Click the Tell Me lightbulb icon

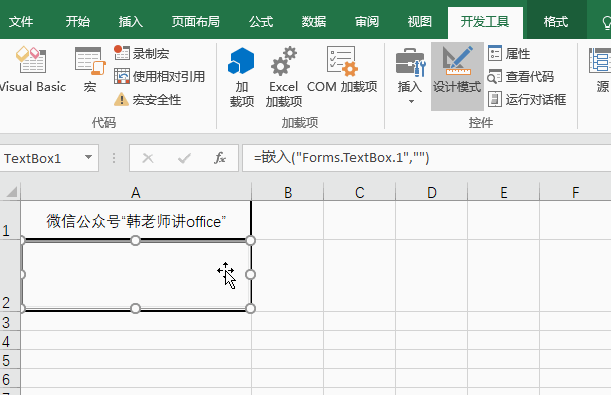606,22
